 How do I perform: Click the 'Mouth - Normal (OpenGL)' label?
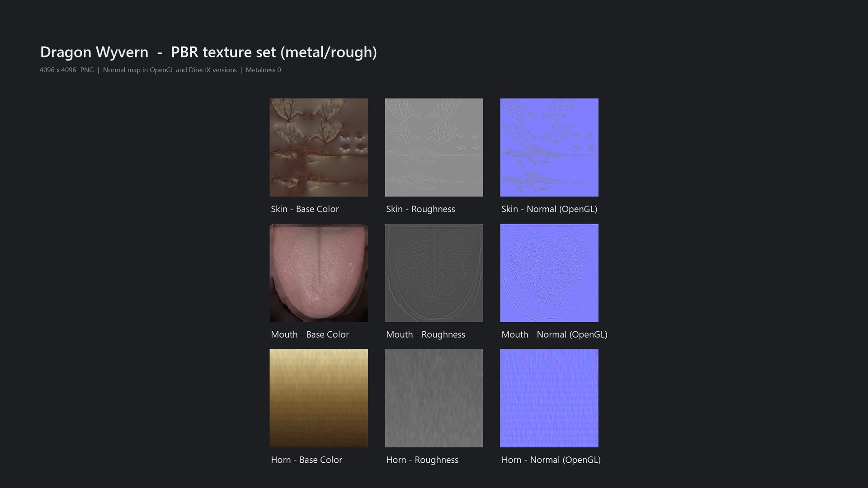click(554, 334)
